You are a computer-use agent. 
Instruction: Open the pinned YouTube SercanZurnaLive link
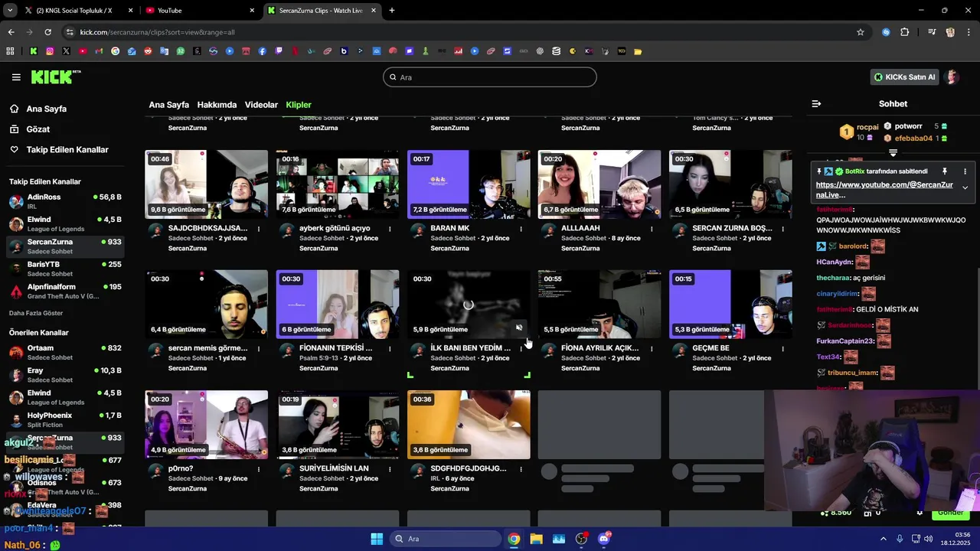pos(884,190)
